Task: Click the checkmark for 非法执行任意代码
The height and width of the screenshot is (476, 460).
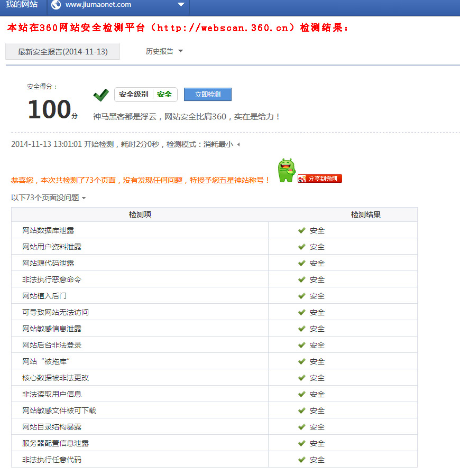Action: [301, 460]
